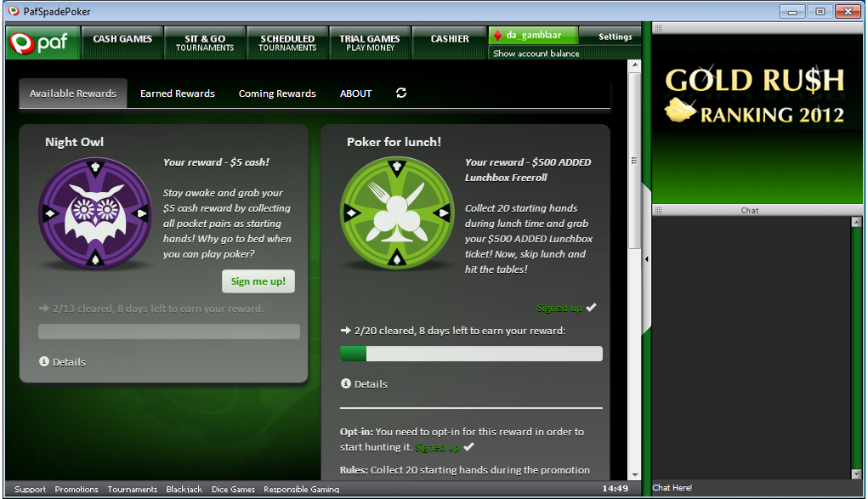The image size is (868, 499).
Task: Click the Poker for lunch! card title
Action: (394, 142)
